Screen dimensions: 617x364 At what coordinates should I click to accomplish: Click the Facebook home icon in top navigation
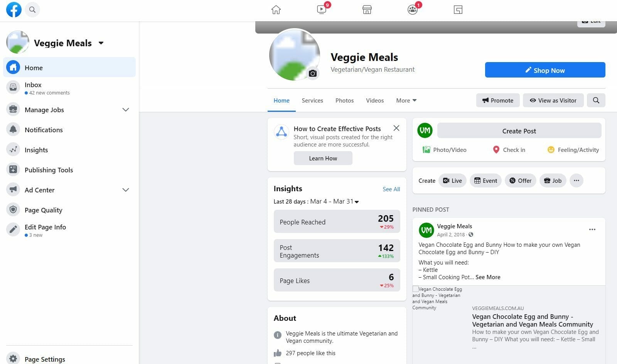276,9
